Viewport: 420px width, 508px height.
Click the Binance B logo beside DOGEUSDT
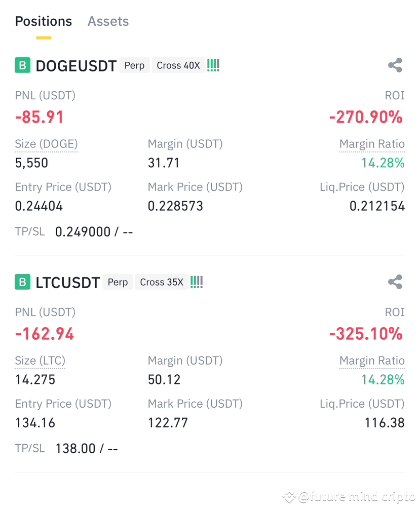(x=22, y=65)
